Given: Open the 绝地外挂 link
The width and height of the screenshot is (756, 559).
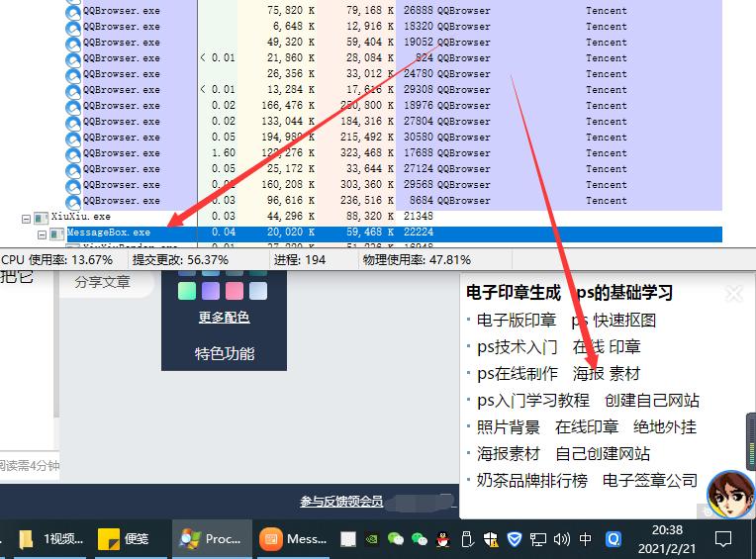Looking at the screenshot, I should click(x=665, y=427).
